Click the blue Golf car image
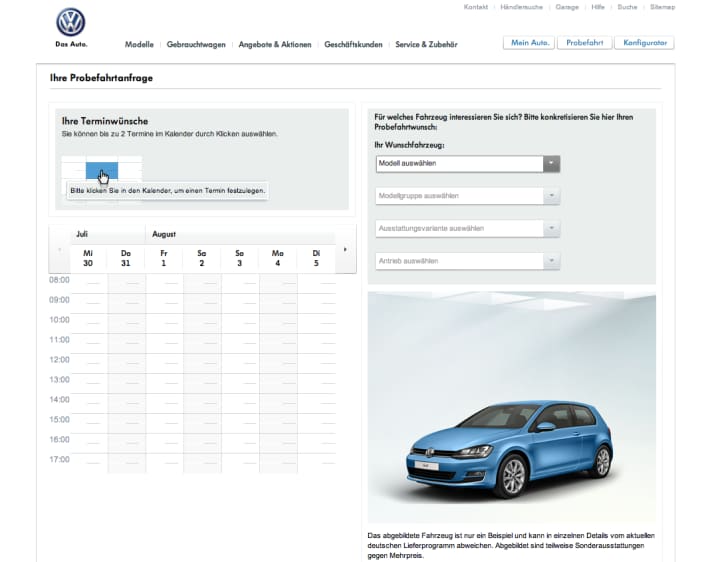 click(511, 447)
